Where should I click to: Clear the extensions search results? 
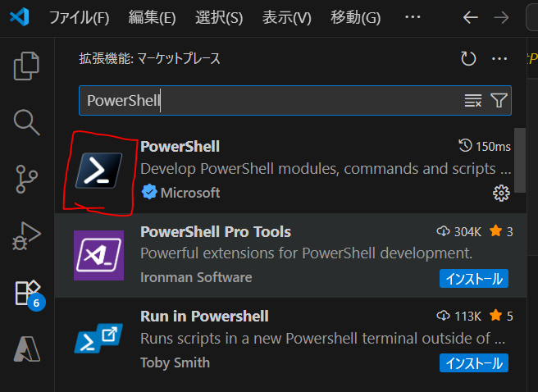(473, 101)
